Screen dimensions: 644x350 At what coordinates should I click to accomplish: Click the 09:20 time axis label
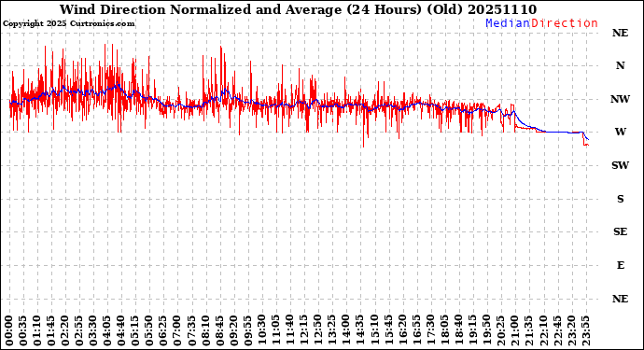tap(233, 330)
